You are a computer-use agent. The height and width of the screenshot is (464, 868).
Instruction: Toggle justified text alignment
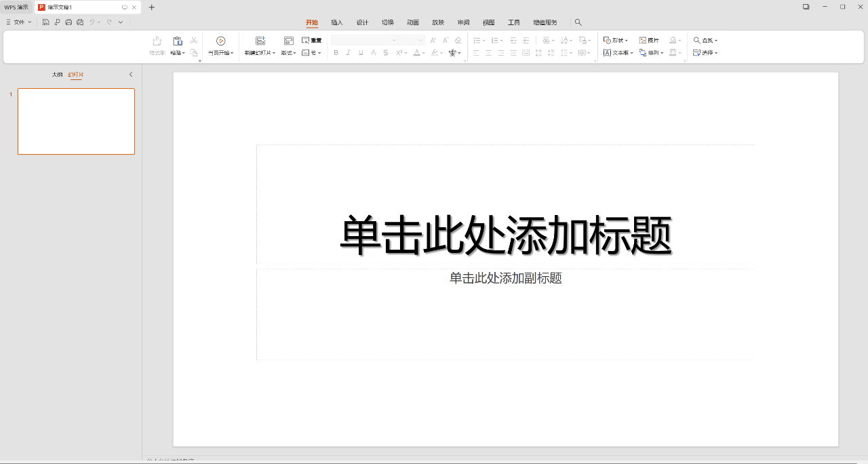pyautogui.click(x=513, y=53)
